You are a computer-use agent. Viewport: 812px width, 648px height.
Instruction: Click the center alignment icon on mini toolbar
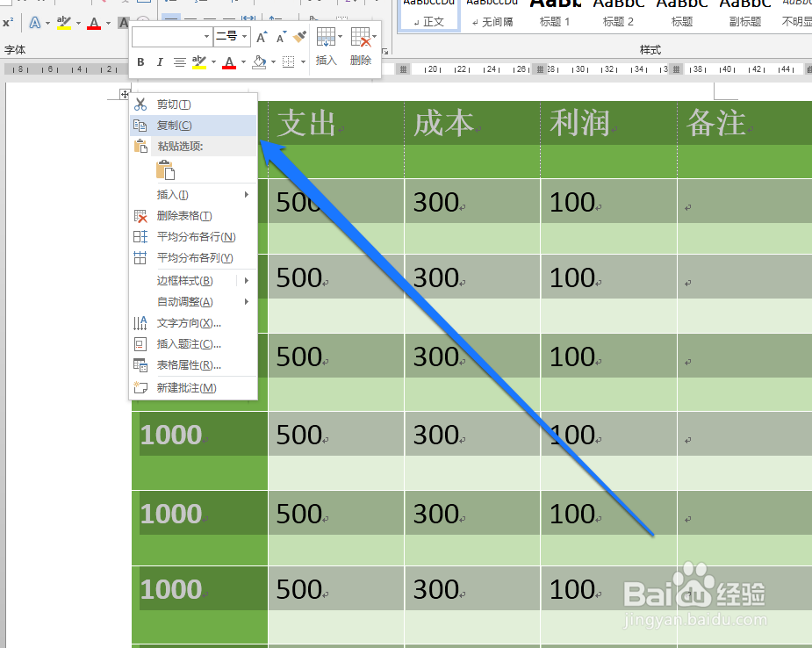180,61
